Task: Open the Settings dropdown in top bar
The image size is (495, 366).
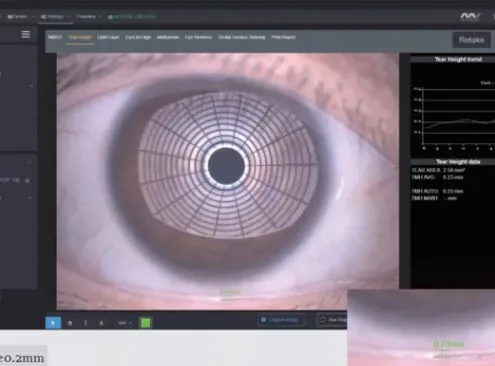Action: (55, 16)
